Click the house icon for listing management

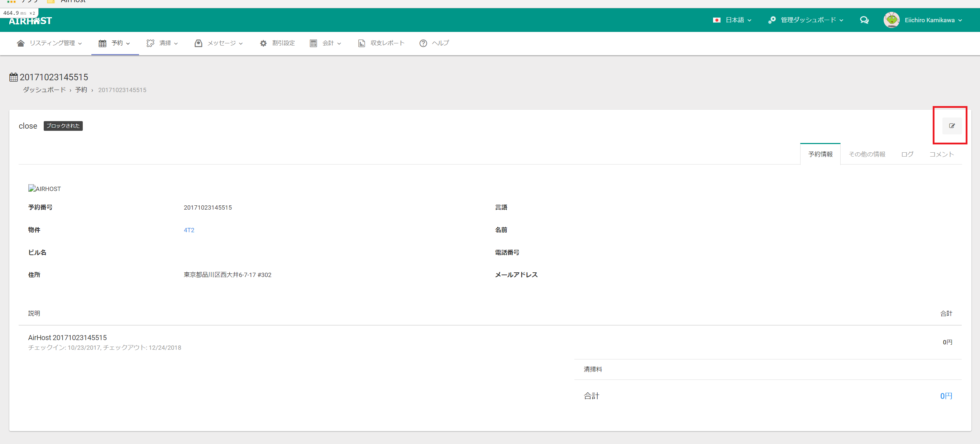coord(21,43)
